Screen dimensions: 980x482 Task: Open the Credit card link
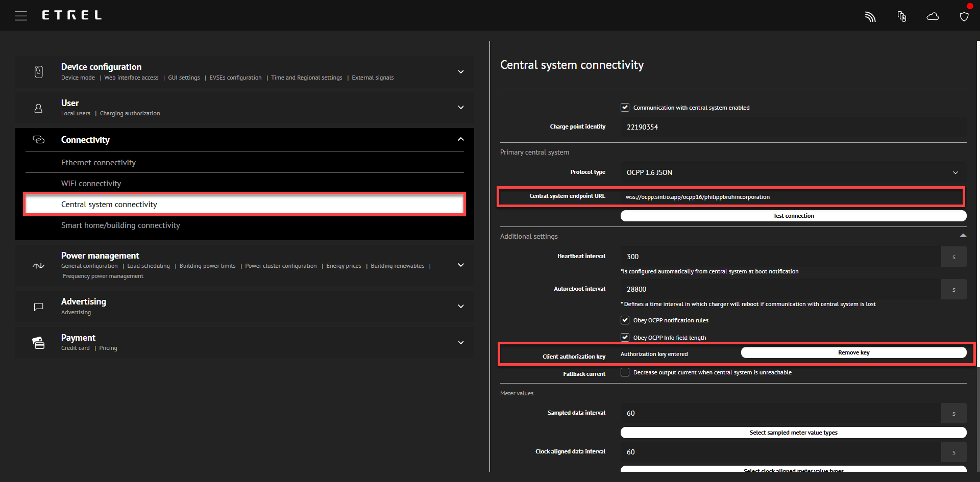tap(76, 348)
